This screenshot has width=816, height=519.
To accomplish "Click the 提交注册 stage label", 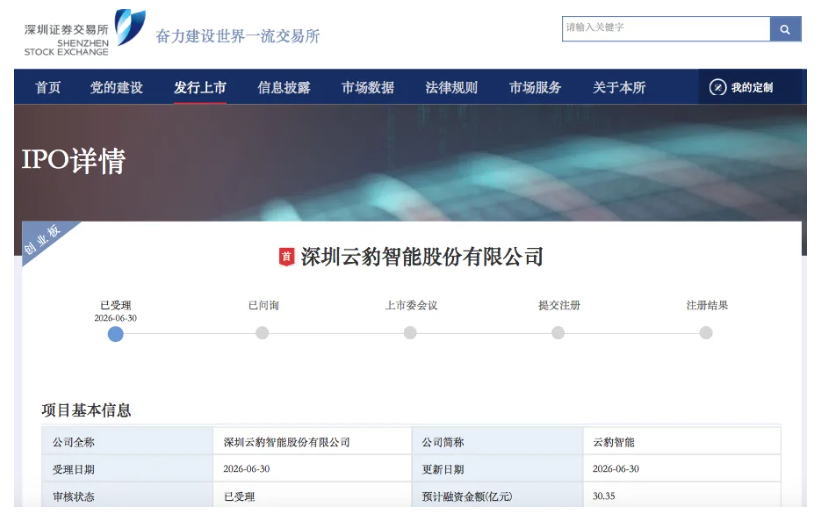I will coord(559,306).
